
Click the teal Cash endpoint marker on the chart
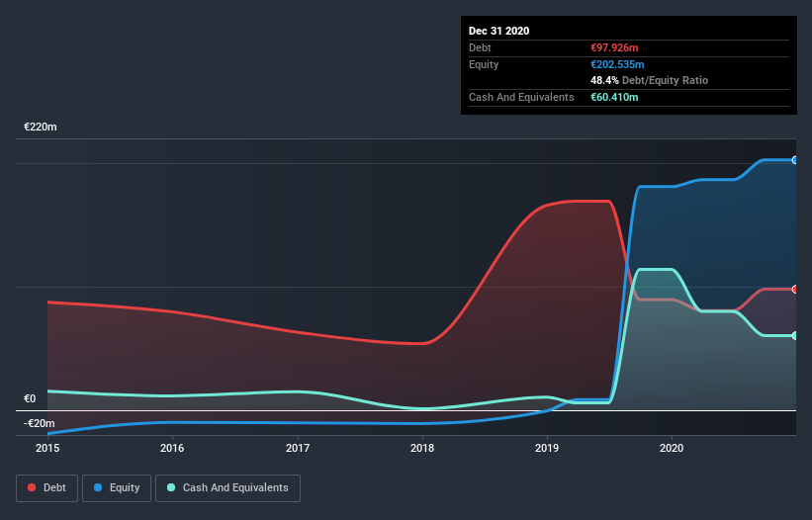pyautogui.click(x=795, y=336)
